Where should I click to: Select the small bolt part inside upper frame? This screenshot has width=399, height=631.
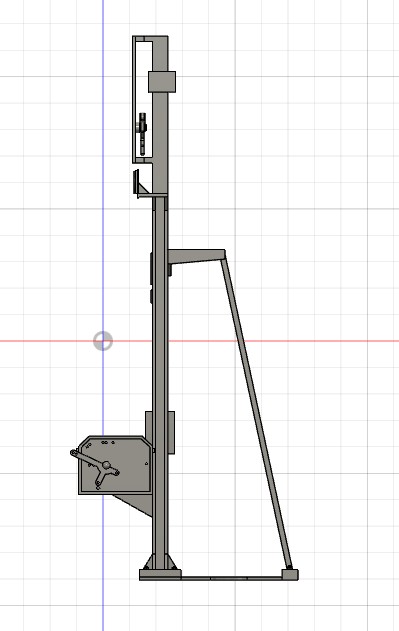point(143,134)
